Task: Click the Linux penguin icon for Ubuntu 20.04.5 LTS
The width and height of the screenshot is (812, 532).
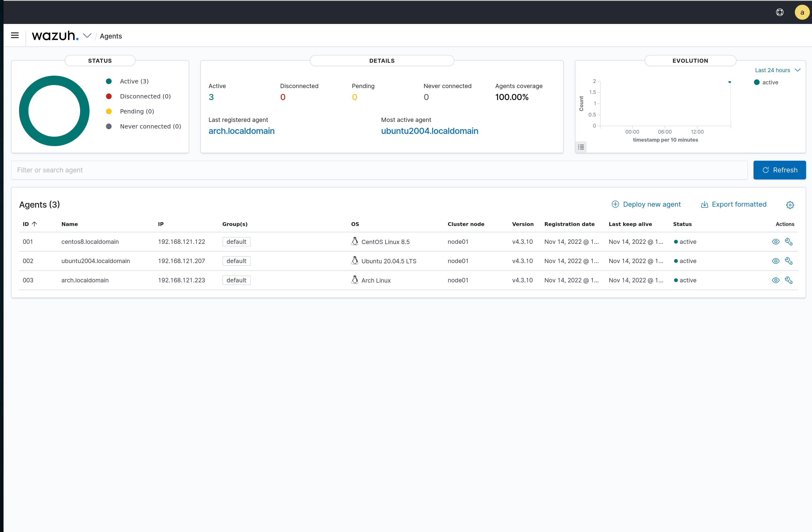Action: pos(355,260)
